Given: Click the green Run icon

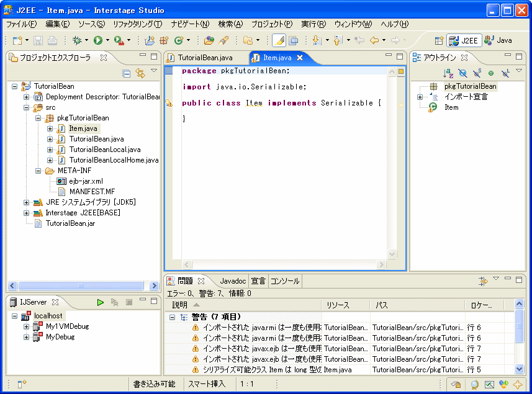Looking at the screenshot, I should click(98, 41).
